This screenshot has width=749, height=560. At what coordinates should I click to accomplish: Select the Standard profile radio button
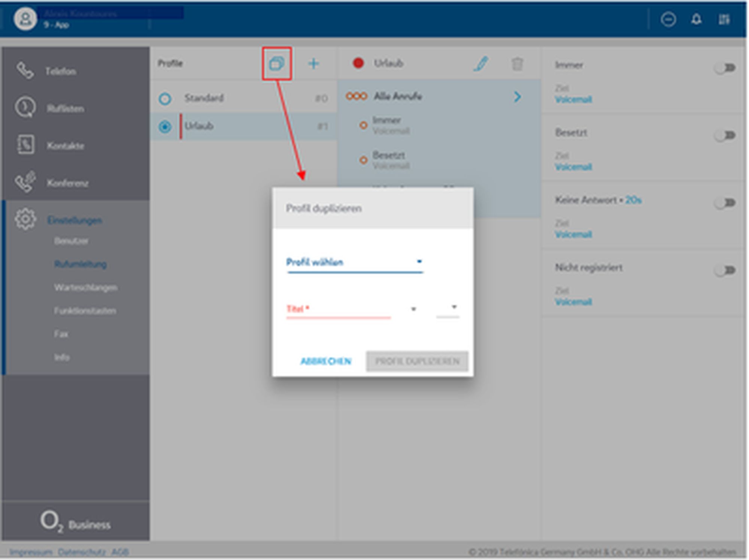(x=165, y=99)
